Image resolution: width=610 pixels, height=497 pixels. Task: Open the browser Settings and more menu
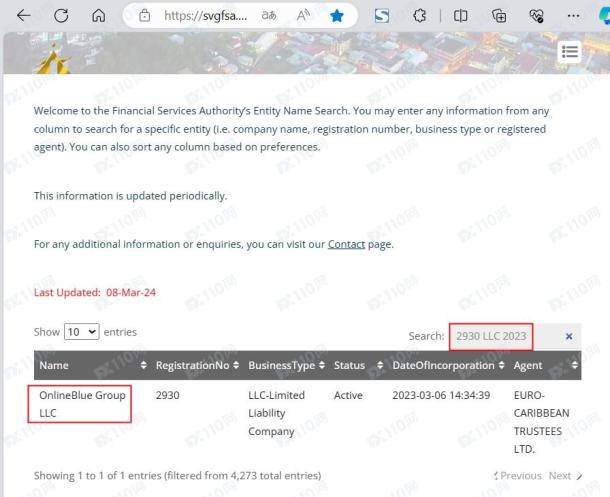pos(573,16)
